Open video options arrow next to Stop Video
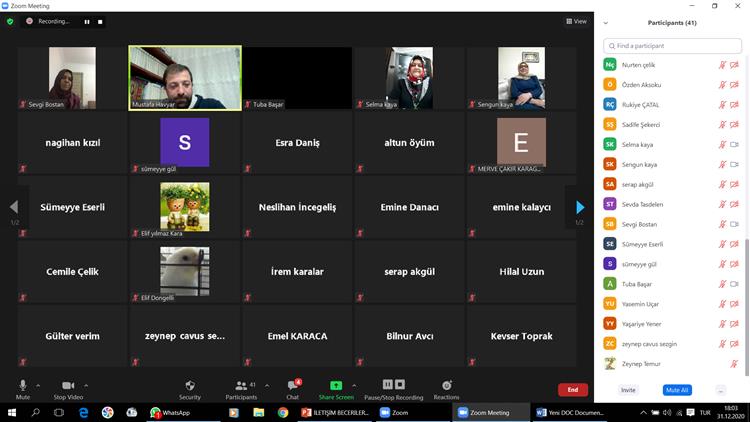750x422 pixels. pos(86,385)
